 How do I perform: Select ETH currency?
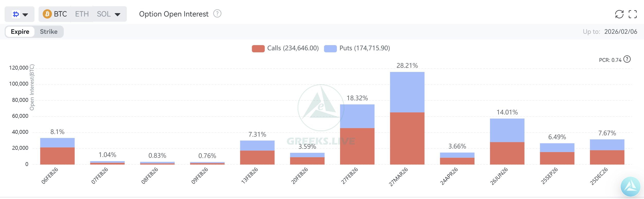[x=82, y=14]
